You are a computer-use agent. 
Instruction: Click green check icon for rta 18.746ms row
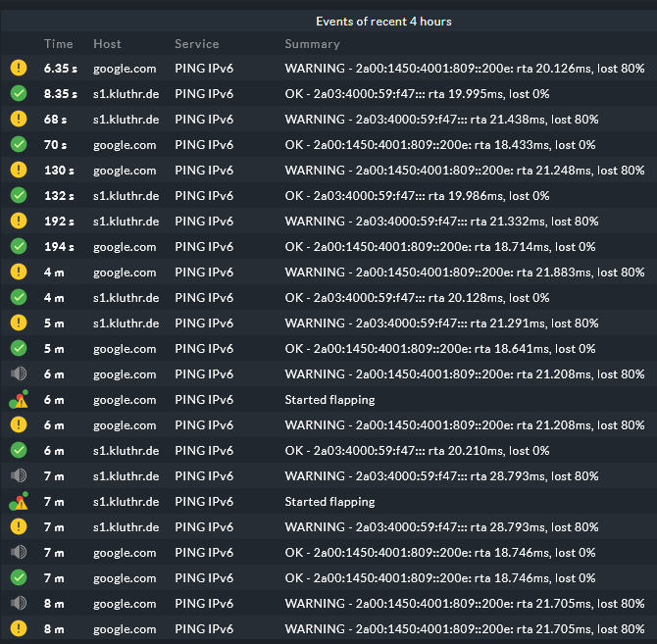(19, 578)
